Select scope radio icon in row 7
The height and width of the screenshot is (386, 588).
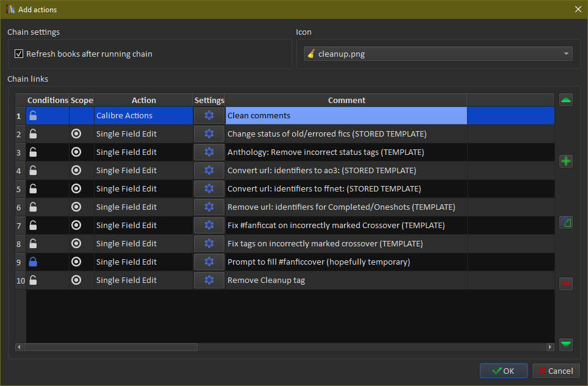click(76, 226)
